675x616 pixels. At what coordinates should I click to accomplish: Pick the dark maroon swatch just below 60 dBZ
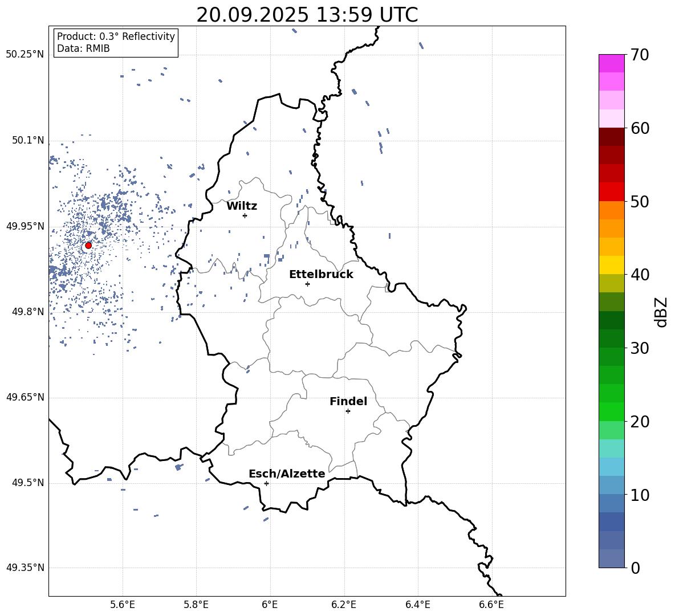point(612,137)
